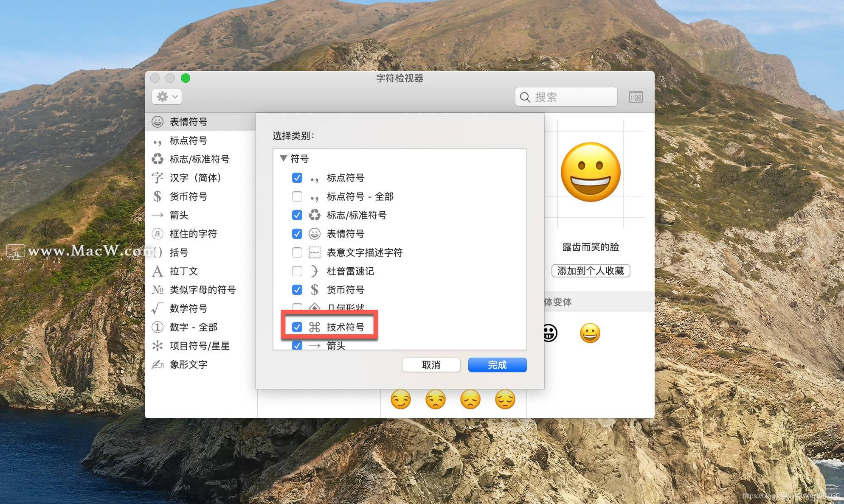
Task: Click the smirking face emoji
Action: coord(400,399)
